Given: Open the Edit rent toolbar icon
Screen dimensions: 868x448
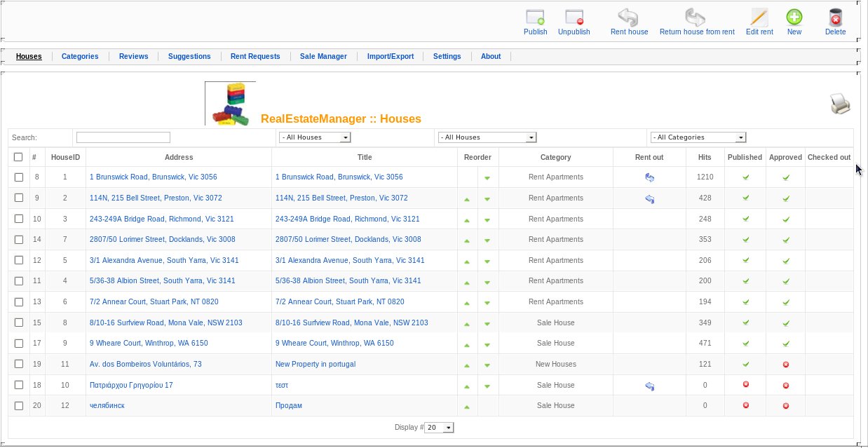Looking at the screenshot, I should point(759,18).
